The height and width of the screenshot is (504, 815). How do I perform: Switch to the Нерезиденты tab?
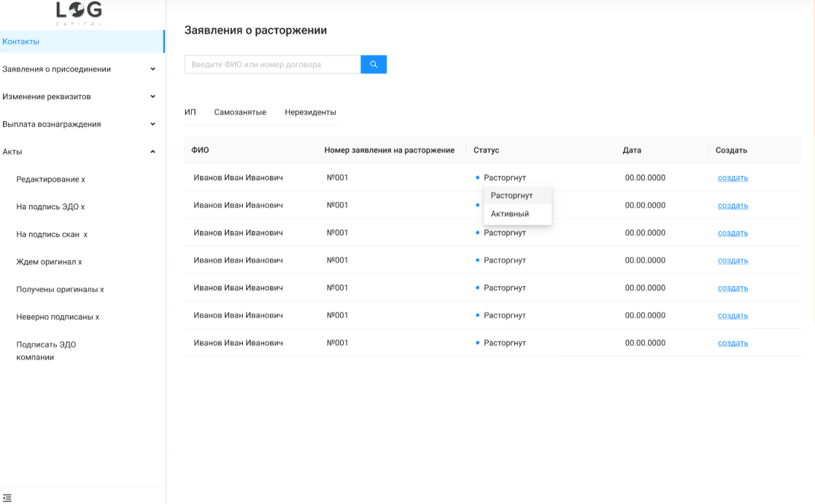coord(310,112)
